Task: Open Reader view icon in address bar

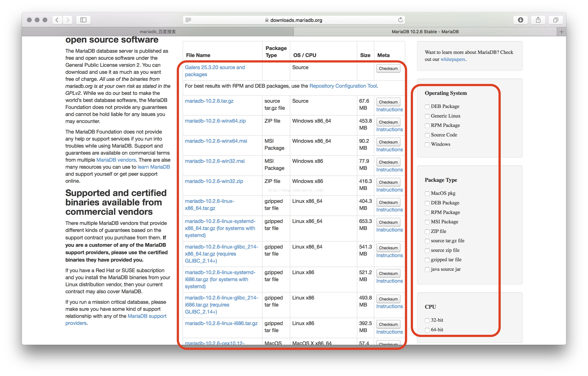Action: pos(188,20)
